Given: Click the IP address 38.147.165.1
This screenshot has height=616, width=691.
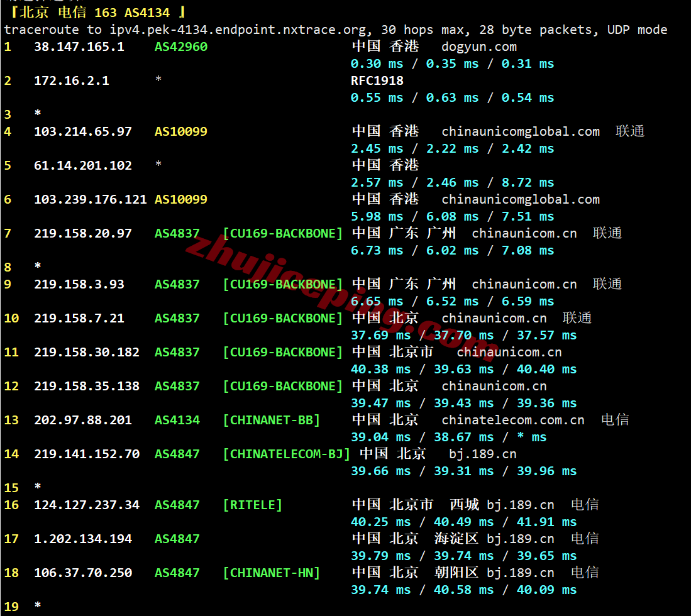Looking at the screenshot, I should [79, 47].
